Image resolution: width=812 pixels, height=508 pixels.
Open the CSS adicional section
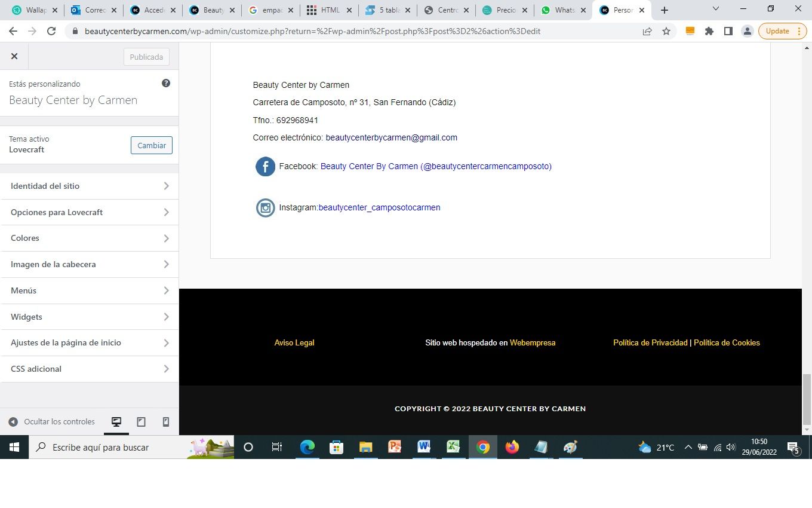(x=90, y=369)
